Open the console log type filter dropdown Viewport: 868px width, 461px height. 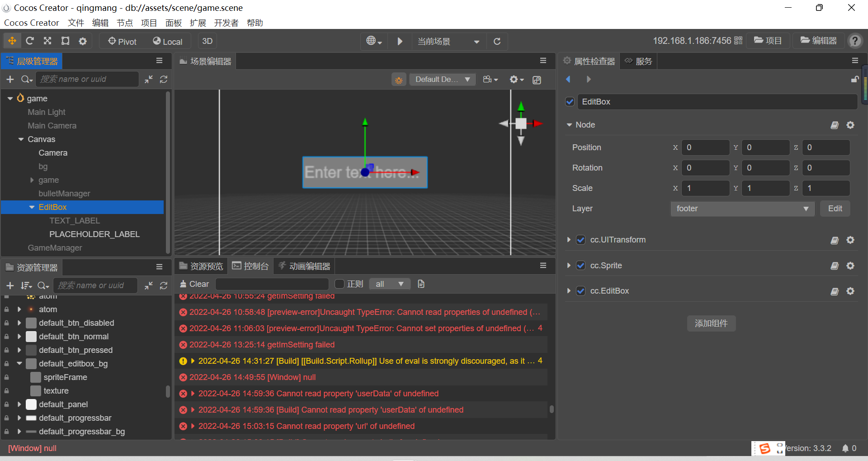click(x=390, y=284)
